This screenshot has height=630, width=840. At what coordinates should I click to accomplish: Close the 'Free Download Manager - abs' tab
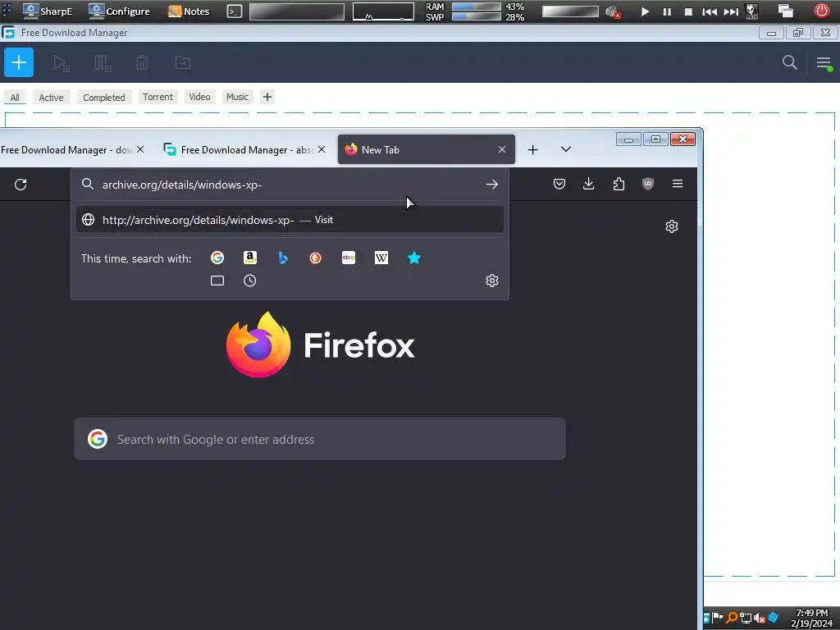pos(322,149)
